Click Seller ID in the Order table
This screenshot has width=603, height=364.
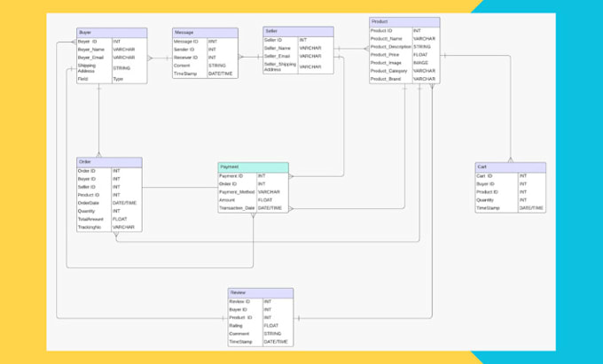pyautogui.click(x=87, y=187)
